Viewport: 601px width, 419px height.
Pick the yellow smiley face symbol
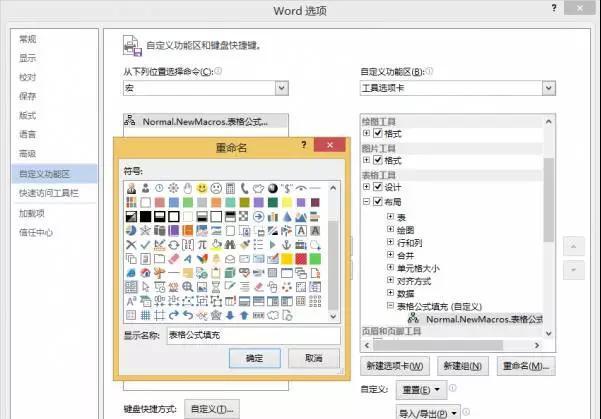tap(202, 188)
